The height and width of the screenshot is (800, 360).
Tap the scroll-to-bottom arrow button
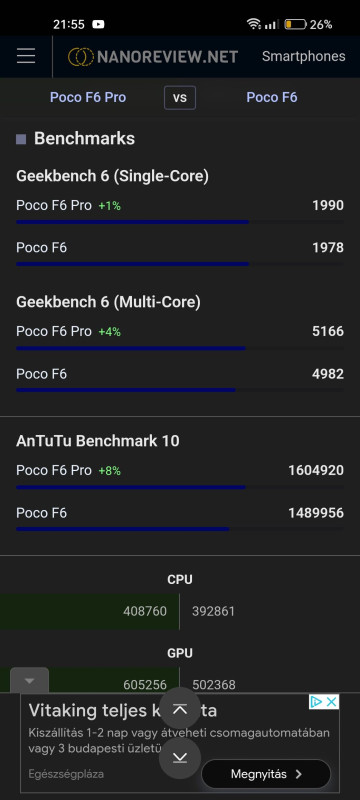(180, 758)
